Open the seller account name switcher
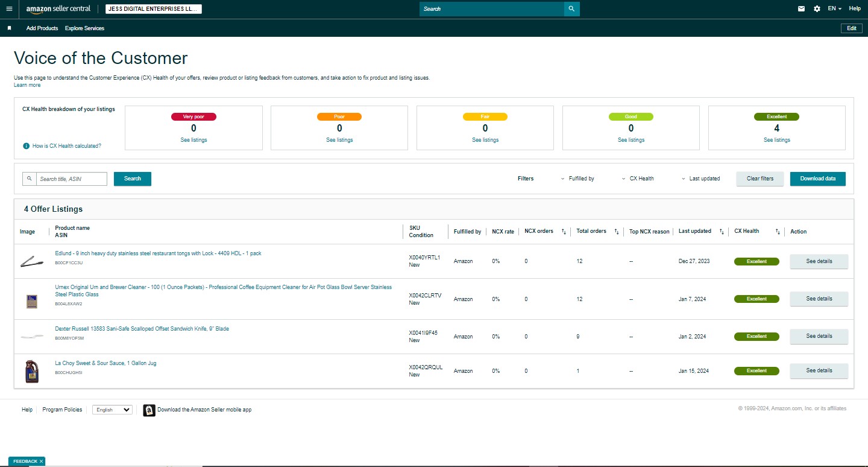 point(154,9)
